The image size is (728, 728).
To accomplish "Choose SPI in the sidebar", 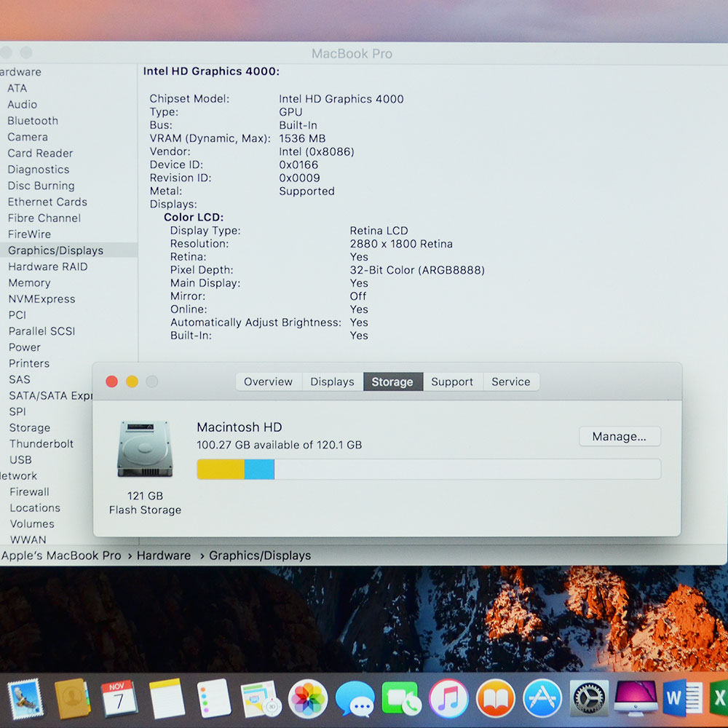I will click(x=17, y=412).
